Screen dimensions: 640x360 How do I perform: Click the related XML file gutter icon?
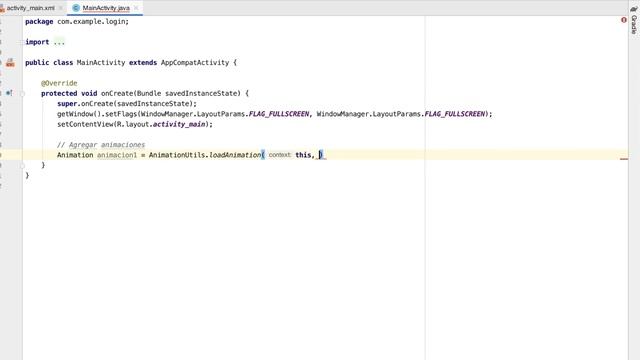[10, 62]
